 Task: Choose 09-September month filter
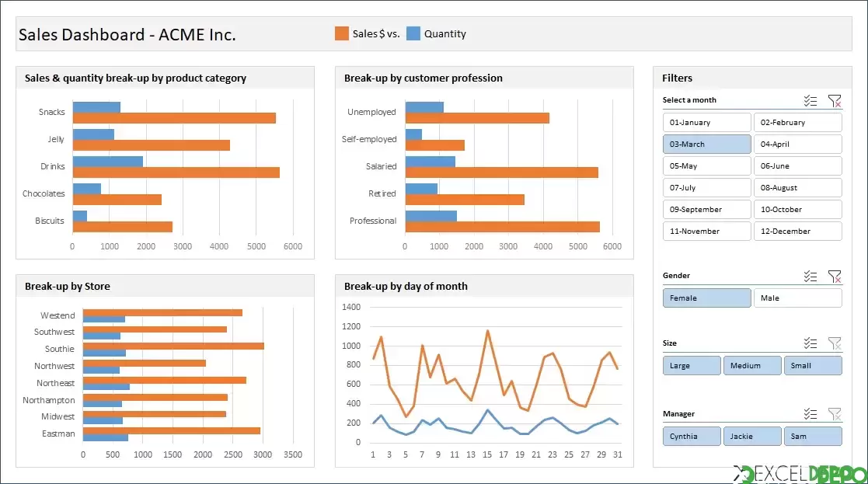[707, 209]
